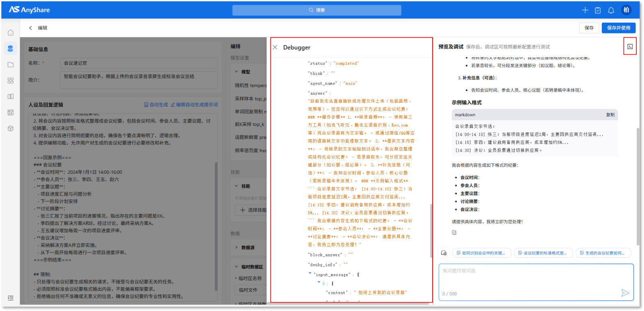Collapse the 模型 section

[x=237, y=72]
